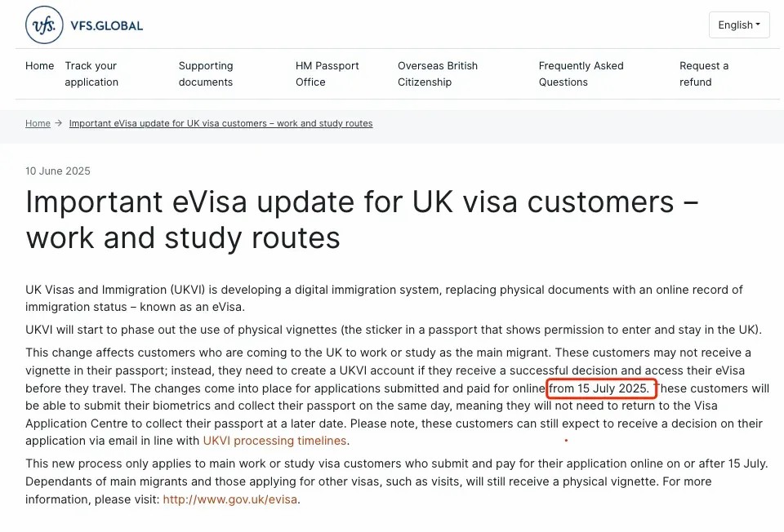Click the article headline about eVisa update
The width and height of the screenshot is (784, 532).
coord(362,219)
